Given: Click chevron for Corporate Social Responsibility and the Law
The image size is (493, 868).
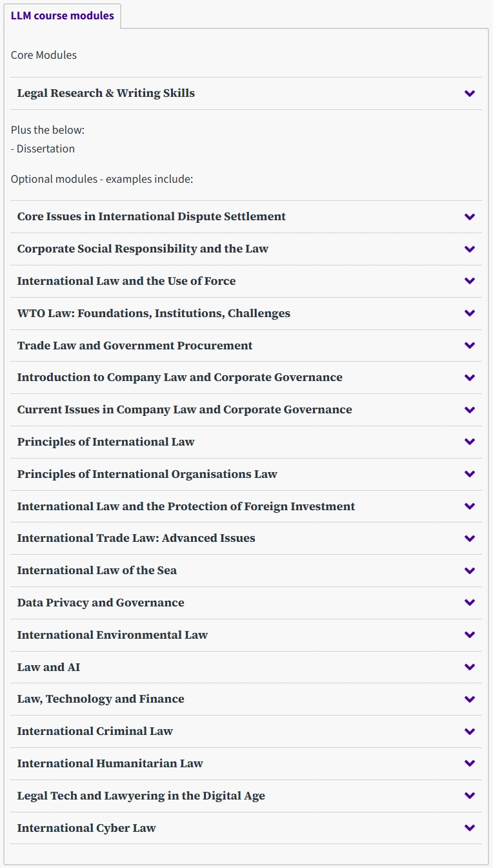Looking at the screenshot, I should click(470, 249).
